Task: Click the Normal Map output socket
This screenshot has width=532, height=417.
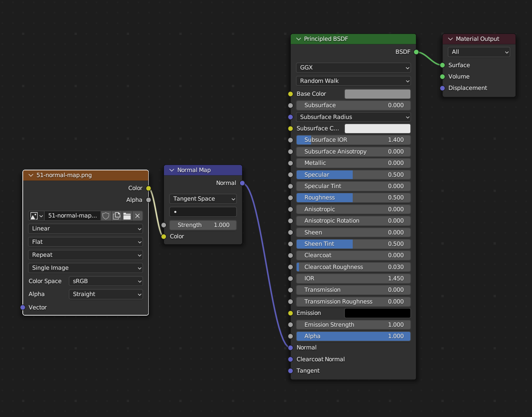Action: [242, 183]
